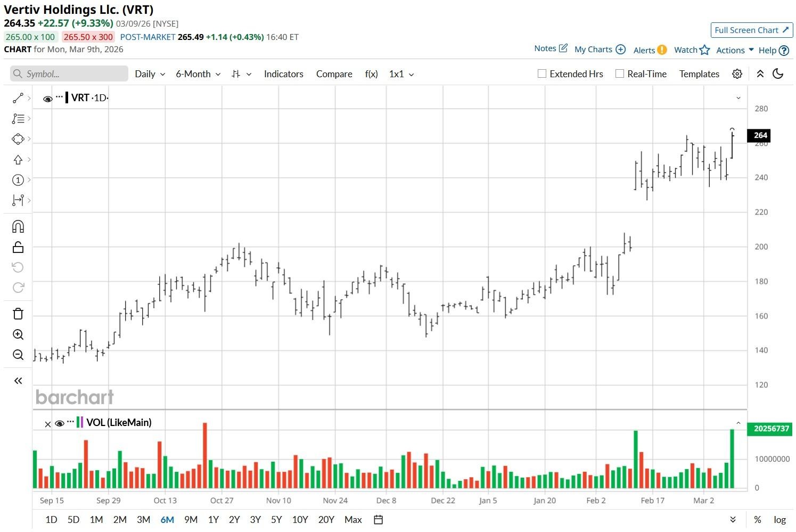
Task: Open VOL indicator options ellipsis
Action: pyautogui.click(x=71, y=422)
